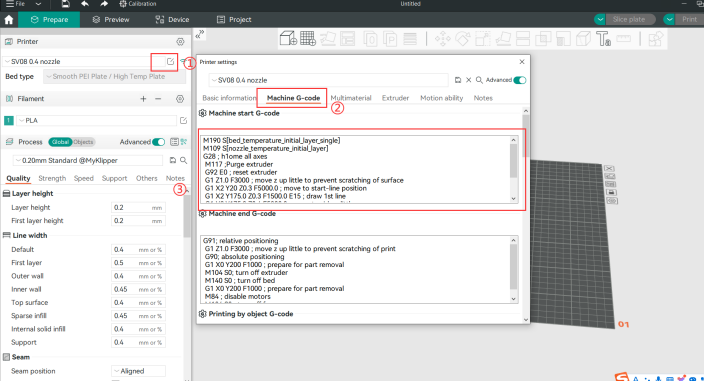This screenshot has height=381, width=704.
Task: Search settings in Printer settings dialog
Action: click(x=479, y=80)
